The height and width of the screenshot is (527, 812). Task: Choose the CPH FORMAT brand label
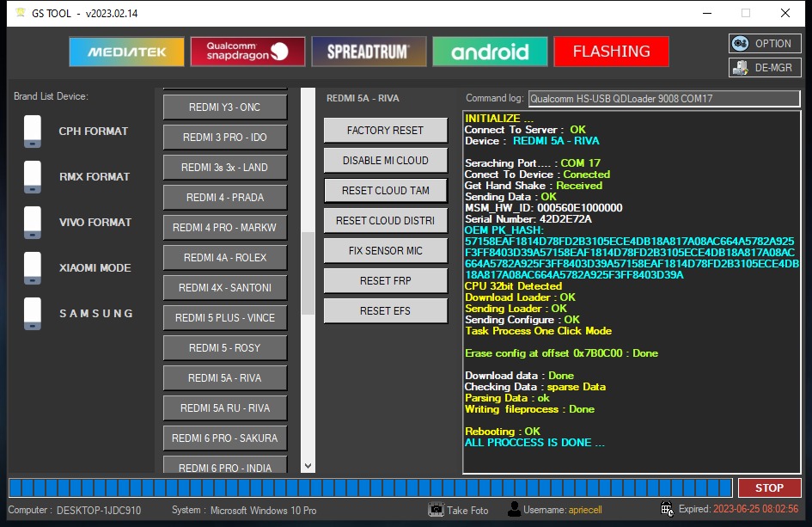point(93,131)
